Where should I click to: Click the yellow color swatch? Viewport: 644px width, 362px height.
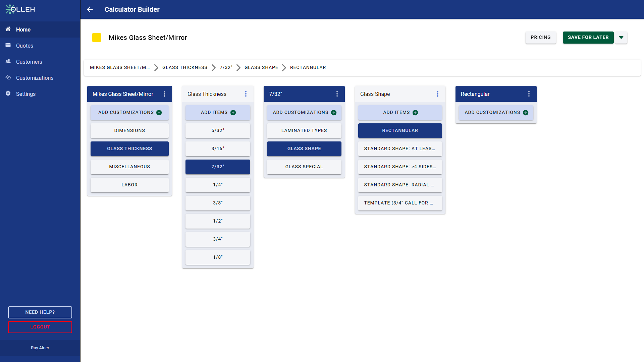[97, 38]
